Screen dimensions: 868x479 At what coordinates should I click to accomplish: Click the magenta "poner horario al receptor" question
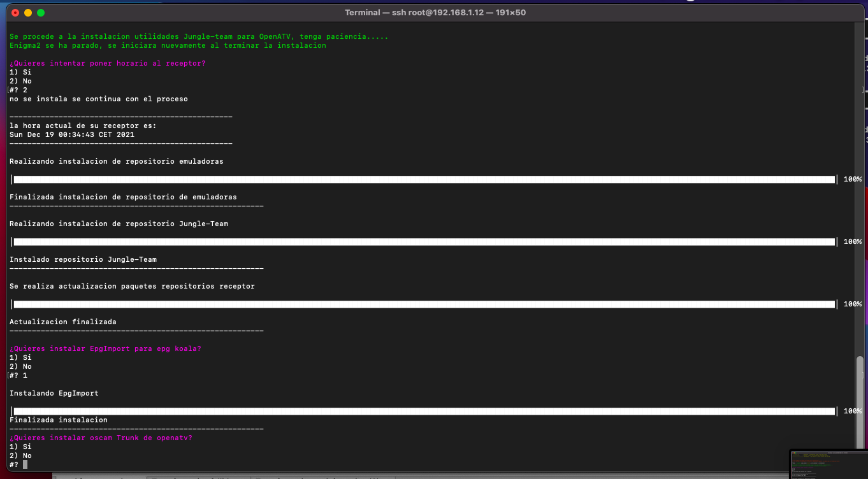tap(107, 63)
